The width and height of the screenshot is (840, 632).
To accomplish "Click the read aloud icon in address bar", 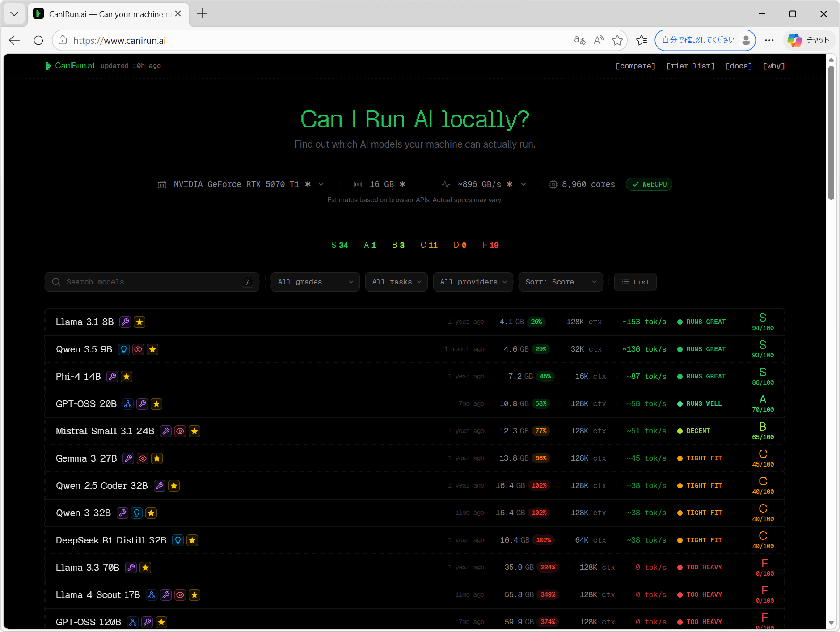I will click(x=599, y=40).
